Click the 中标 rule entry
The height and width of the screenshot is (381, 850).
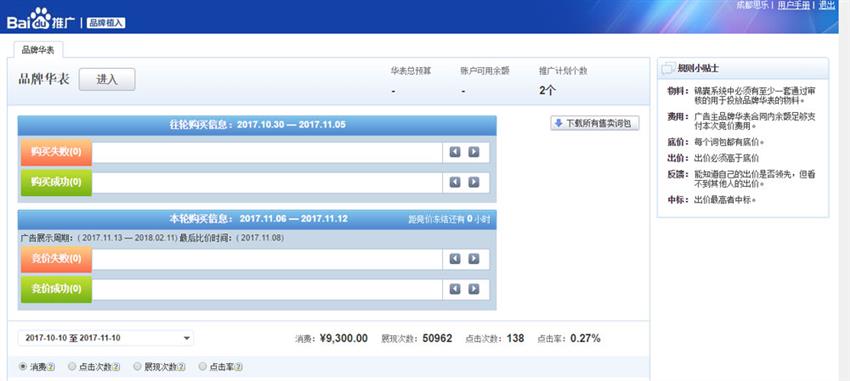pyautogui.click(x=712, y=200)
